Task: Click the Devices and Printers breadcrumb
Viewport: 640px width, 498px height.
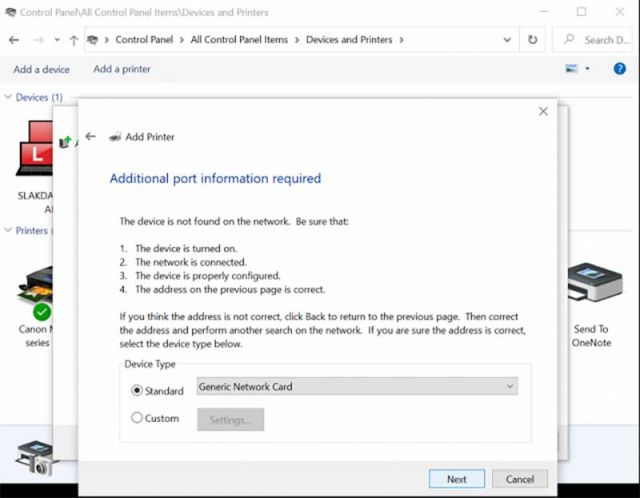Action: 349,40
